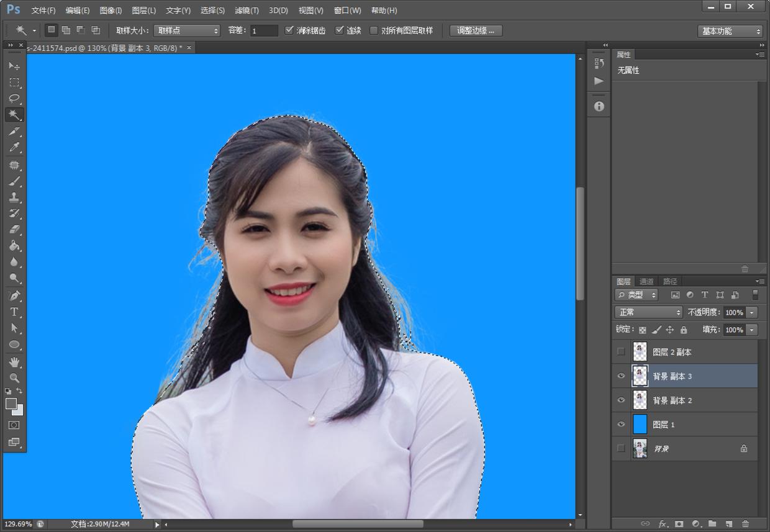Select the Eyedropper tool
This screenshot has height=532, width=770.
(14, 148)
